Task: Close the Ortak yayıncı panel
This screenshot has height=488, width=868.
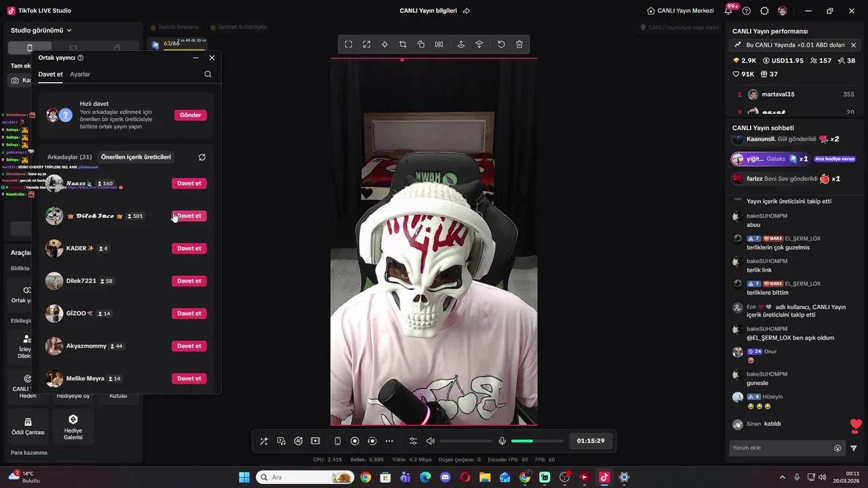Action: 212,58
